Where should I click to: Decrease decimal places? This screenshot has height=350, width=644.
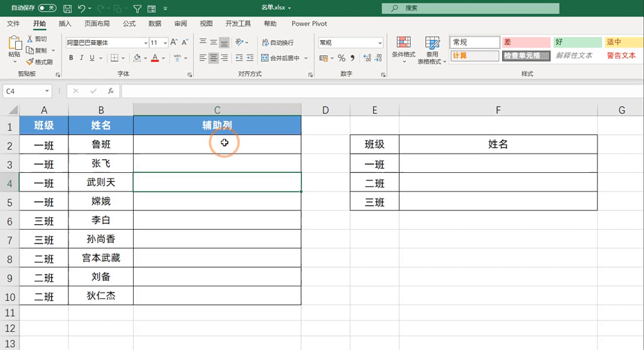378,58
